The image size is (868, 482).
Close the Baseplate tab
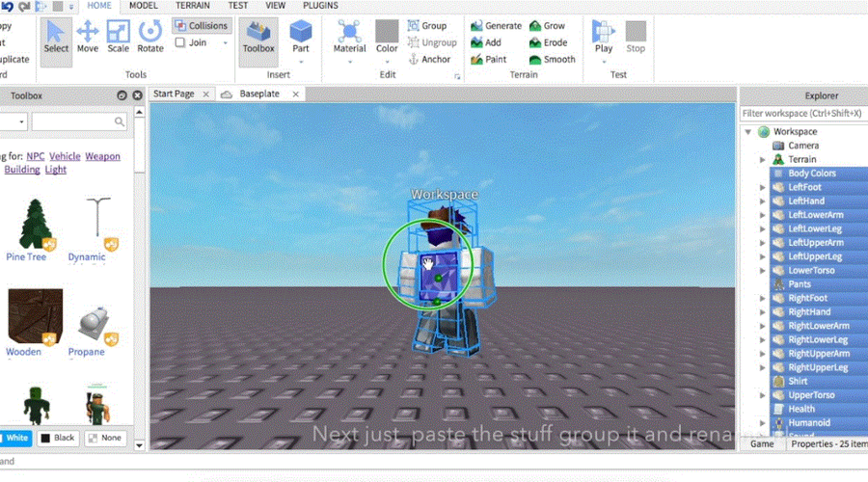click(296, 94)
